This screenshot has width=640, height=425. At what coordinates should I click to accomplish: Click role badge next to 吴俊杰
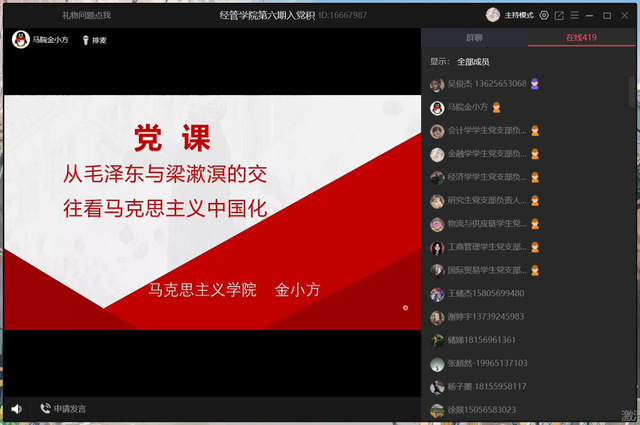point(535,84)
